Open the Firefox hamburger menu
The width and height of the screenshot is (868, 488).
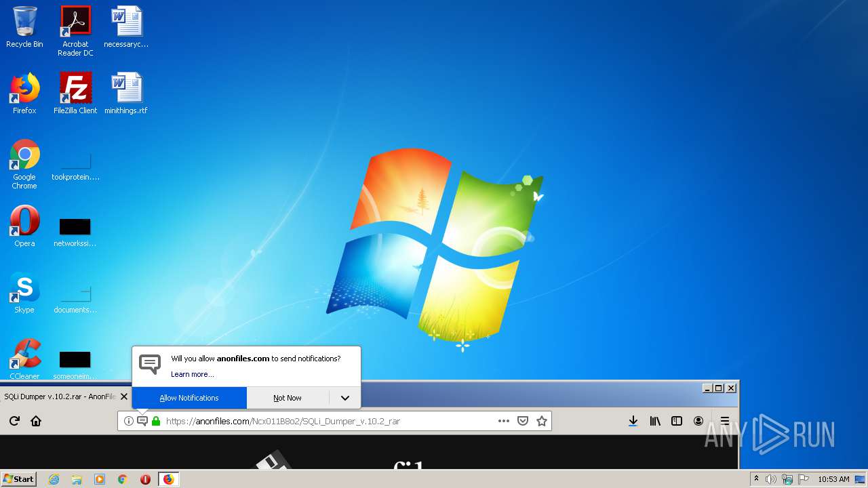point(725,421)
